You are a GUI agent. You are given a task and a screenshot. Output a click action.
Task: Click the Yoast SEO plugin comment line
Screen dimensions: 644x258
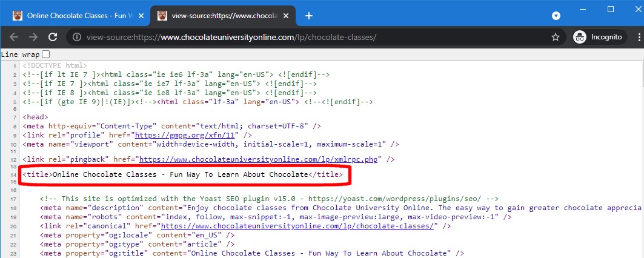270,199
